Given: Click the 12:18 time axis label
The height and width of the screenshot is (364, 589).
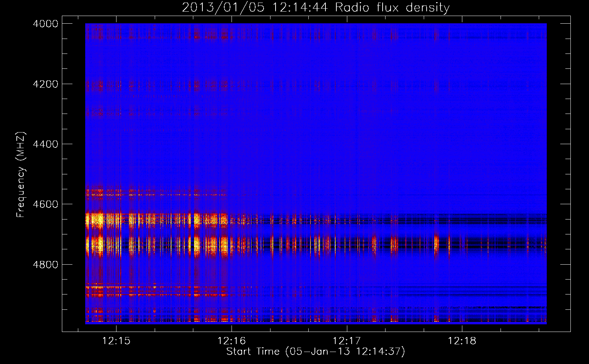Looking at the screenshot, I should [462, 341].
